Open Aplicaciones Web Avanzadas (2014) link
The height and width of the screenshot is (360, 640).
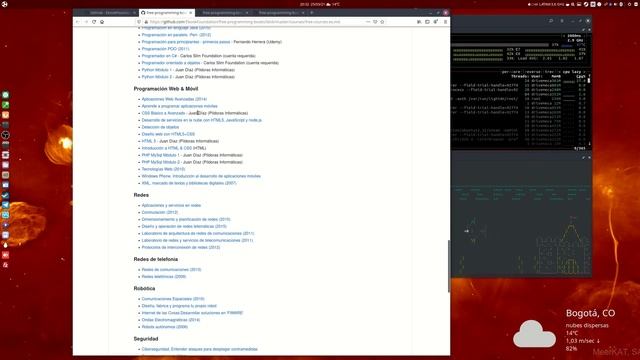pos(174,99)
